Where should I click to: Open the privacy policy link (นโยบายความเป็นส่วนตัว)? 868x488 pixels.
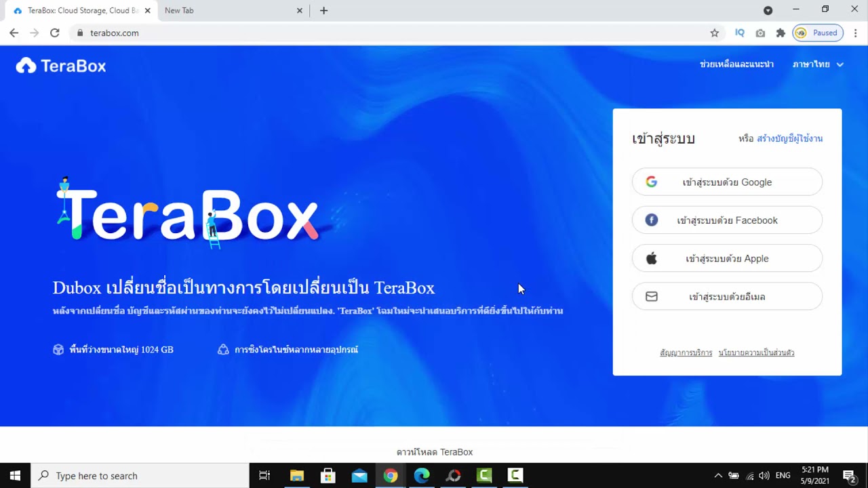(x=756, y=353)
